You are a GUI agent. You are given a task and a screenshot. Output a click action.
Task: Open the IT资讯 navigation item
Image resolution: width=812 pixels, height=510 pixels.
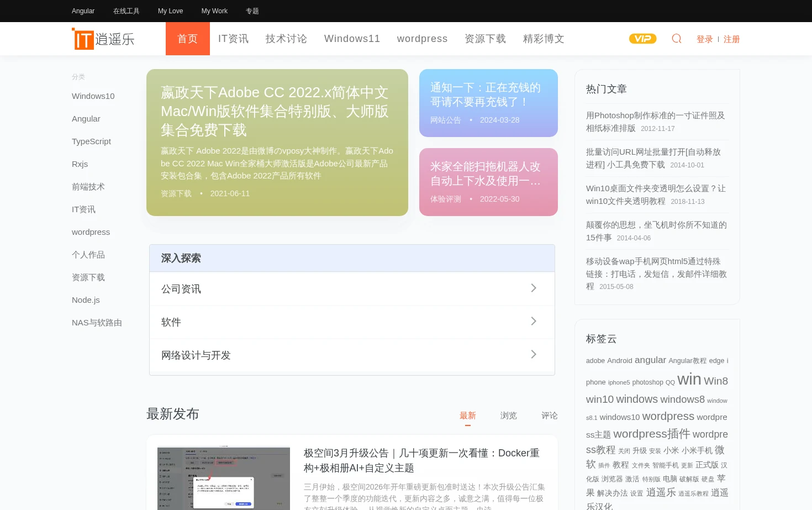[234, 39]
